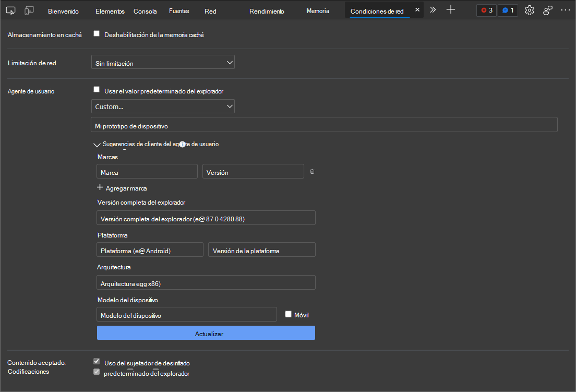Collapse Sugerencias de cliente del agente de usuario

pyautogui.click(x=97, y=144)
